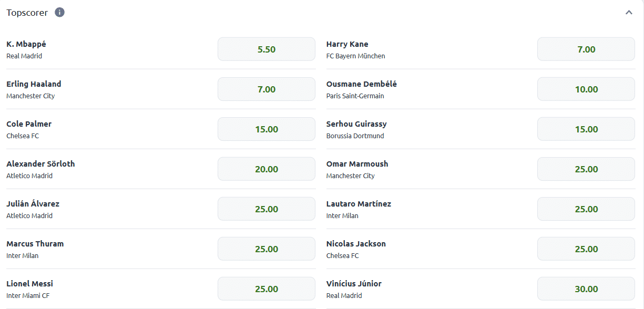Select Serhou Guirassy odds button

[586, 129]
